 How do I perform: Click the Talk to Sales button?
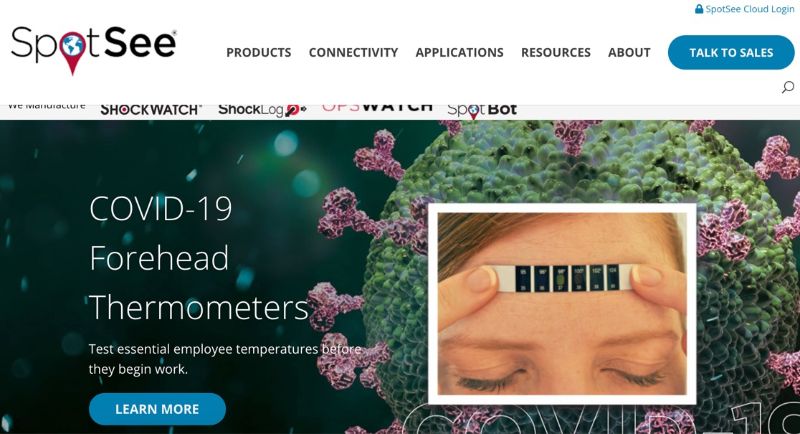point(731,53)
